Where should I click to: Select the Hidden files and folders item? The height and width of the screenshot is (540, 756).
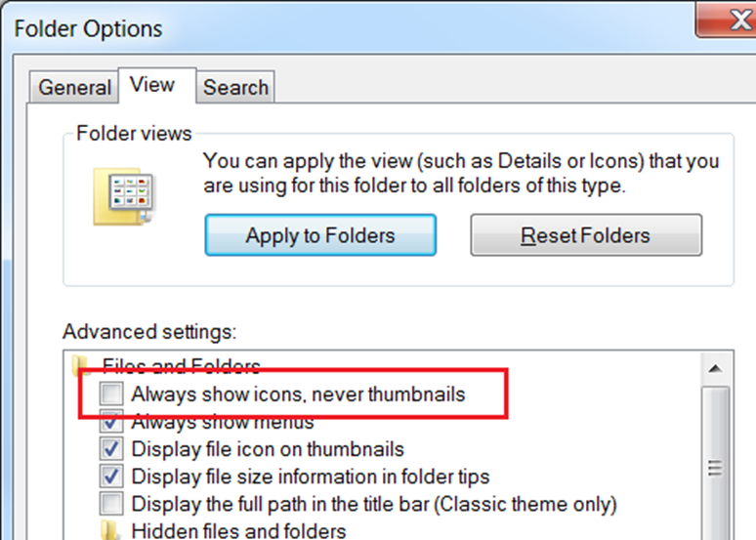[x=238, y=530]
